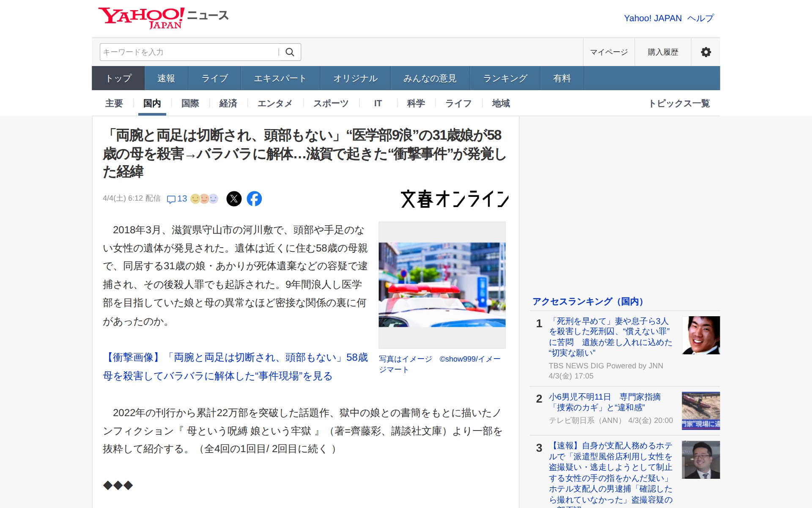The width and height of the screenshot is (812, 508).
Task: Open the settings gear icon
Action: 705,52
